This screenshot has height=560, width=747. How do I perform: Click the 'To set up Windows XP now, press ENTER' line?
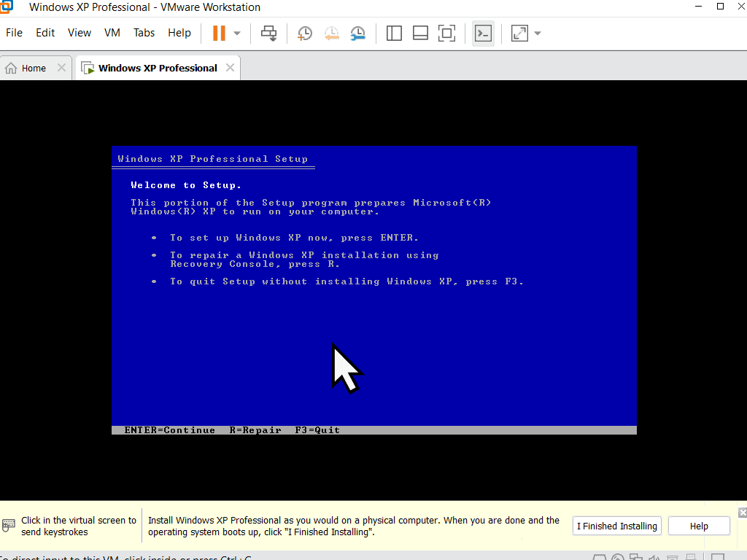[294, 238]
